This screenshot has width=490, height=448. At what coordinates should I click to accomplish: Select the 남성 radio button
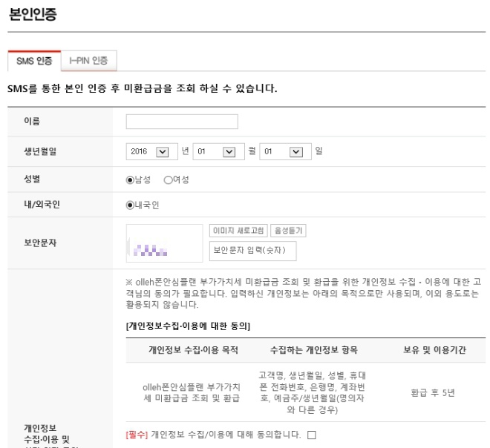point(130,180)
